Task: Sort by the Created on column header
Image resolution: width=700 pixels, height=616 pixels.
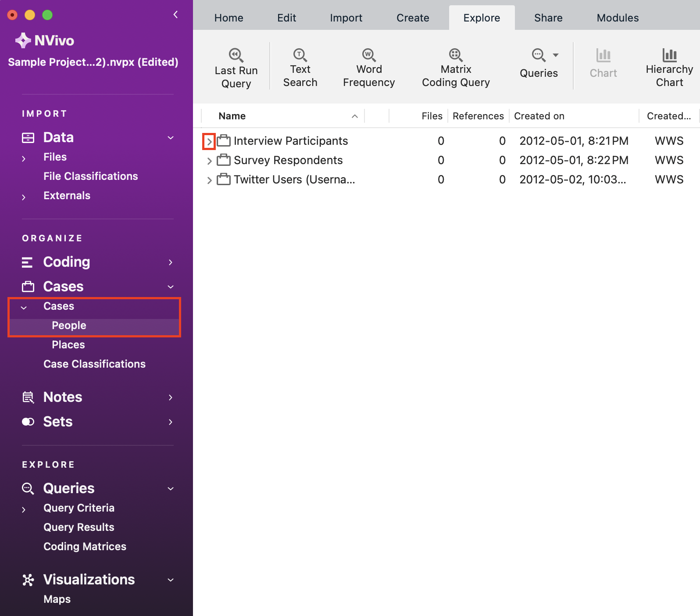Action: [539, 116]
